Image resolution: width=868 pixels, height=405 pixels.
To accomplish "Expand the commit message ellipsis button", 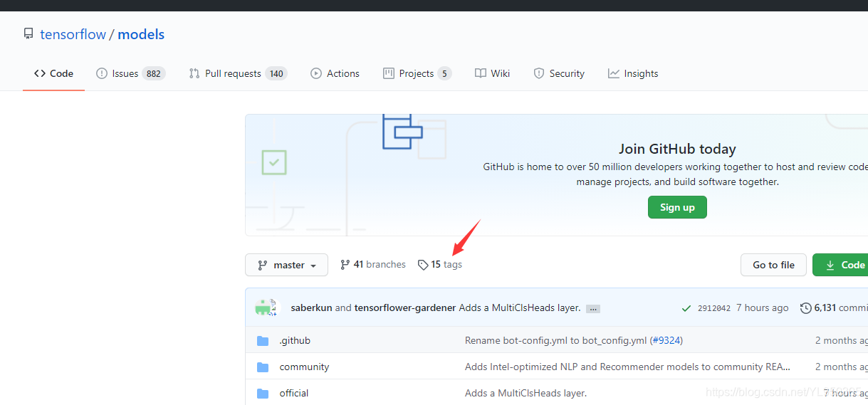I will (x=593, y=309).
